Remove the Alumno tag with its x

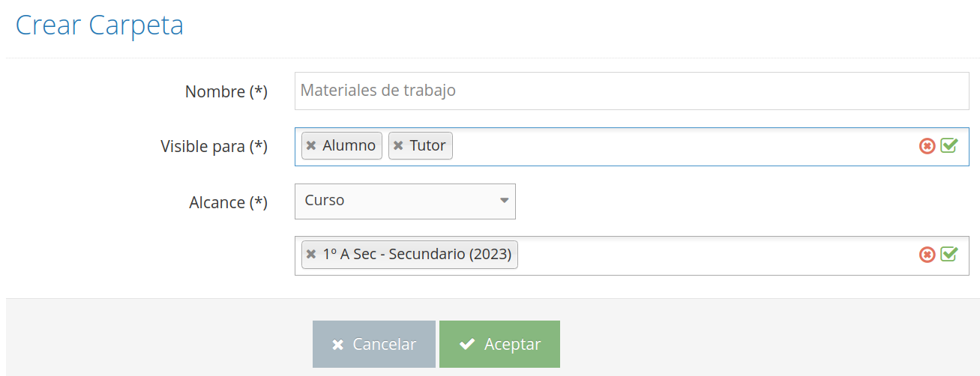pyautogui.click(x=311, y=146)
